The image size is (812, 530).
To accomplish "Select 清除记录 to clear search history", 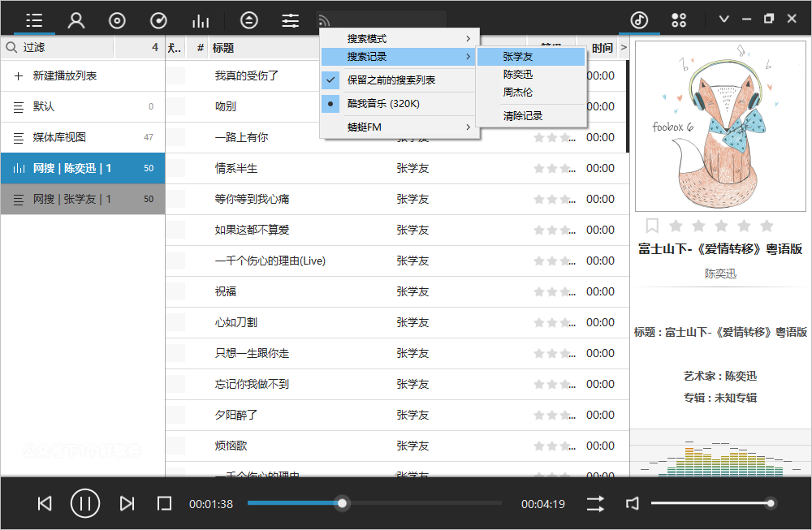I will coord(522,116).
